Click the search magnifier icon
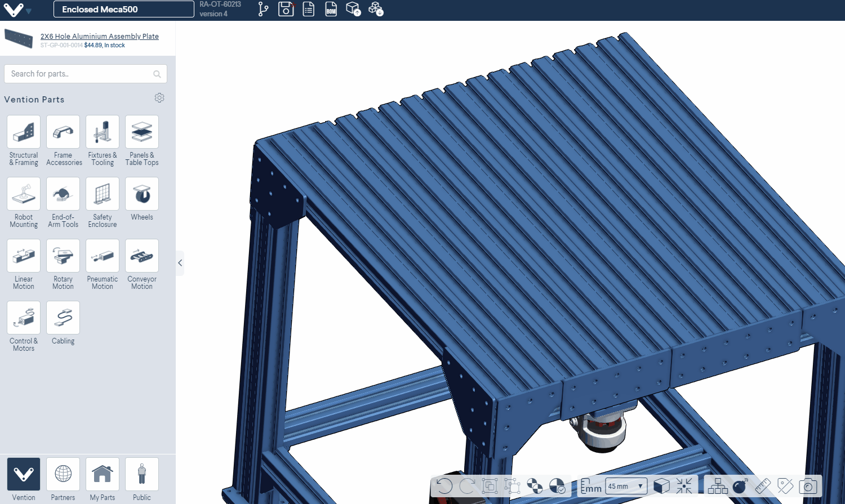The image size is (845, 504). point(157,74)
